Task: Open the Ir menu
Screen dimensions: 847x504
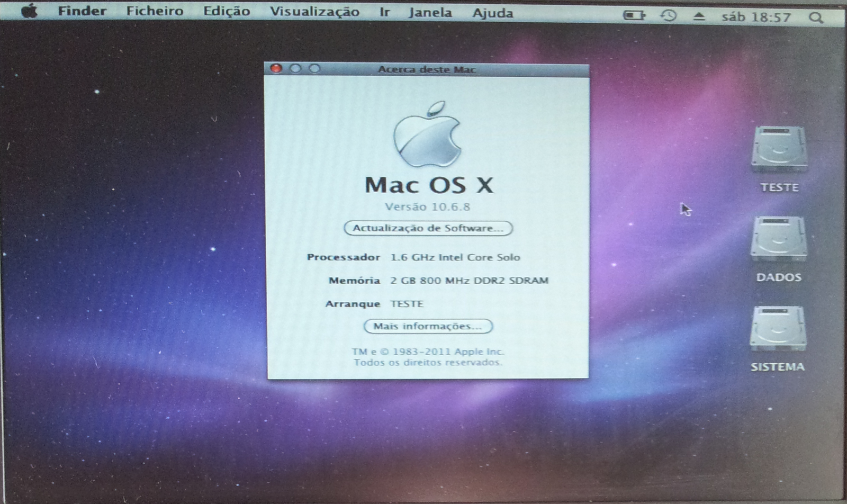Action: (x=385, y=12)
